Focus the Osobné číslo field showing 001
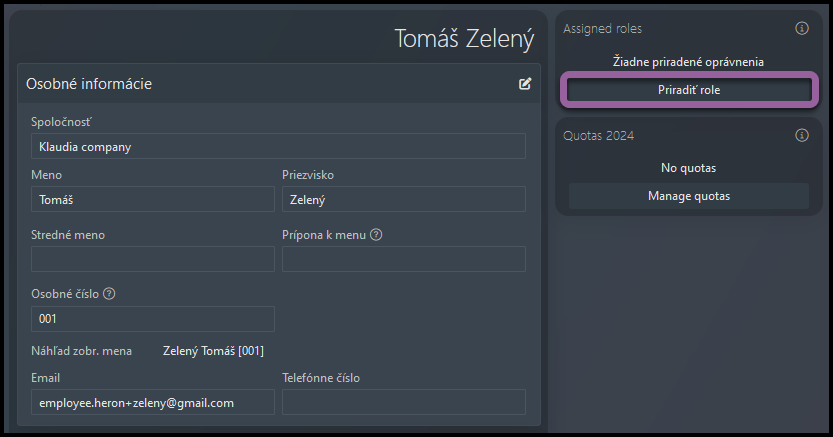The height and width of the screenshot is (437, 833). click(153, 319)
